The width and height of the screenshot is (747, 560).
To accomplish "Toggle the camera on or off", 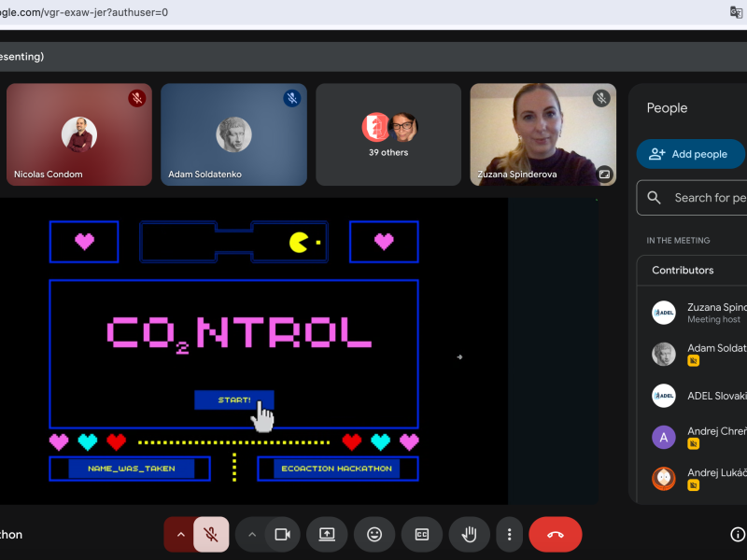I will click(x=281, y=535).
